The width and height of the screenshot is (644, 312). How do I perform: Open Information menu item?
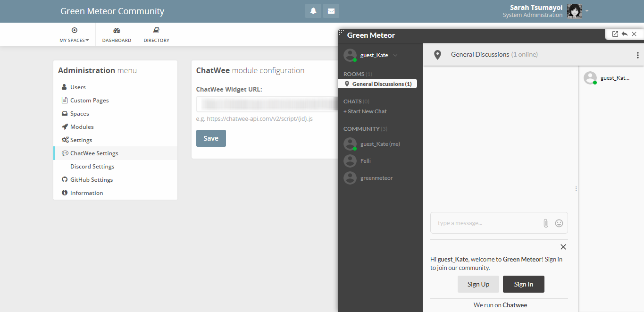tap(115, 193)
